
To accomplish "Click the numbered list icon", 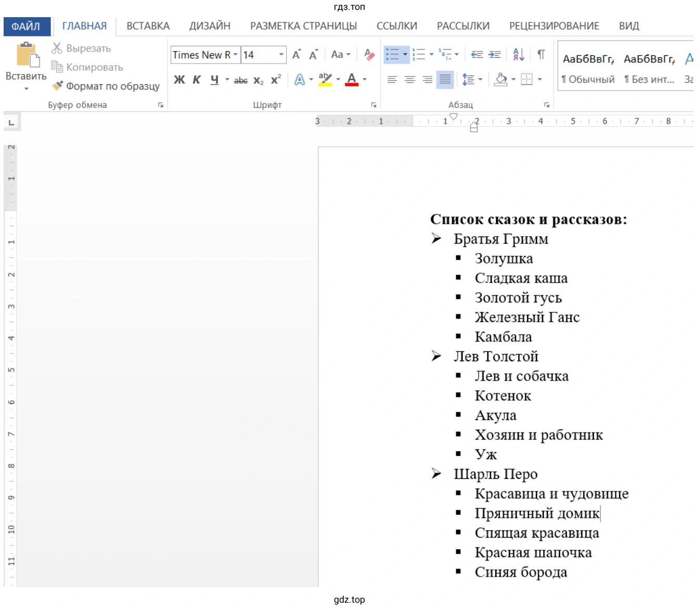I will (x=419, y=54).
